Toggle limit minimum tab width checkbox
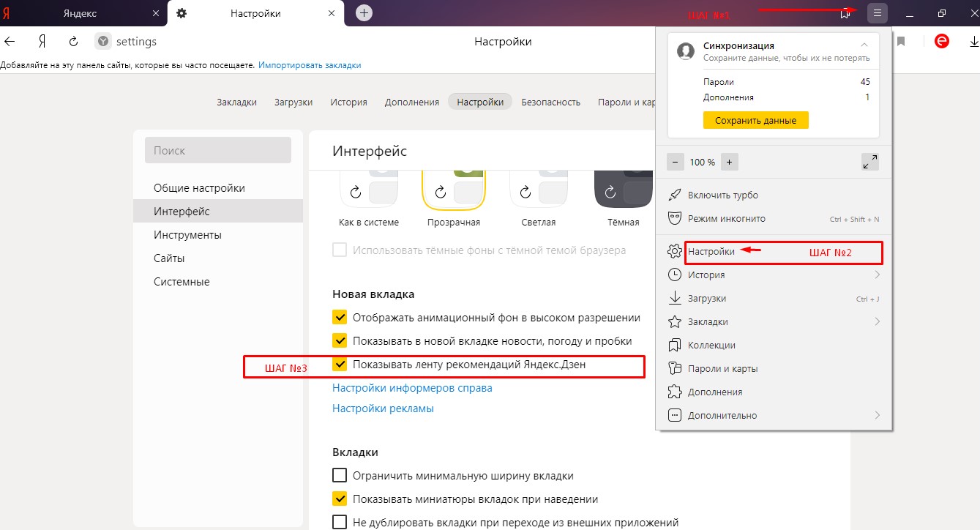980x530 pixels. [x=340, y=475]
